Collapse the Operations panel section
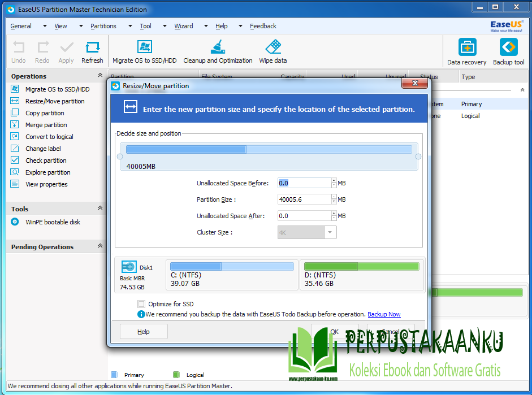The height and width of the screenshot is (395, 532). [100, 75]
